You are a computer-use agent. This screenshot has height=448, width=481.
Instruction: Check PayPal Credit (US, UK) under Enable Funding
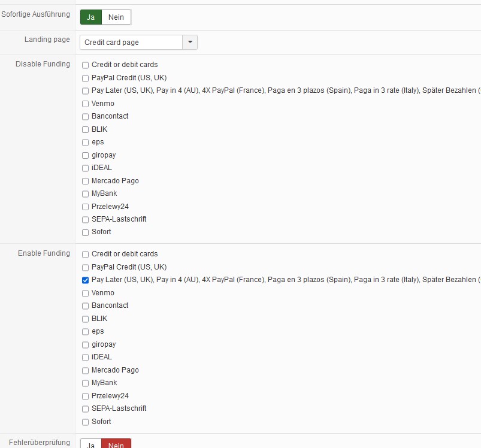[85, 267]
